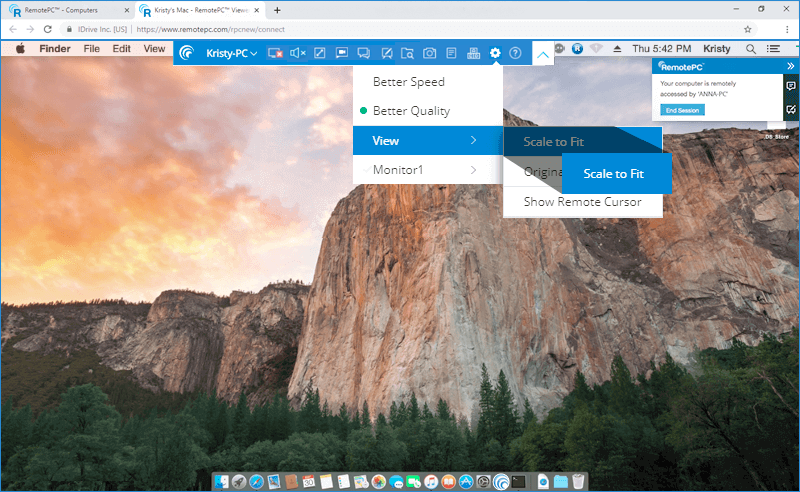Expand the Kristy-PC computer dropdown

231,53
